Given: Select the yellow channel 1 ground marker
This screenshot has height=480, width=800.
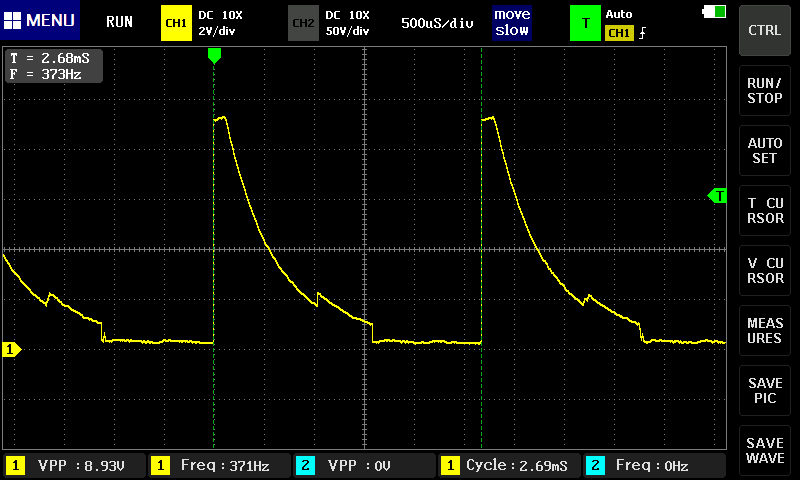Looking at the screenshot, I should (x=11, y=349).
